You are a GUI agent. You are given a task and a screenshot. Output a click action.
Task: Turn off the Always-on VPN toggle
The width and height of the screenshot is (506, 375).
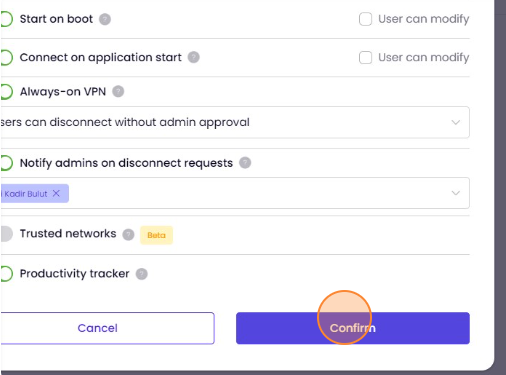point(6,92)
